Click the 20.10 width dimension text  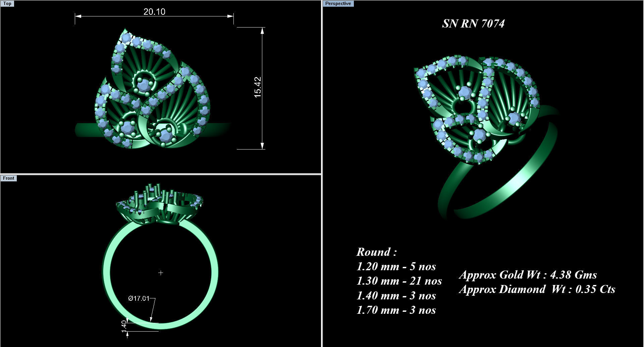coord(154,12)
